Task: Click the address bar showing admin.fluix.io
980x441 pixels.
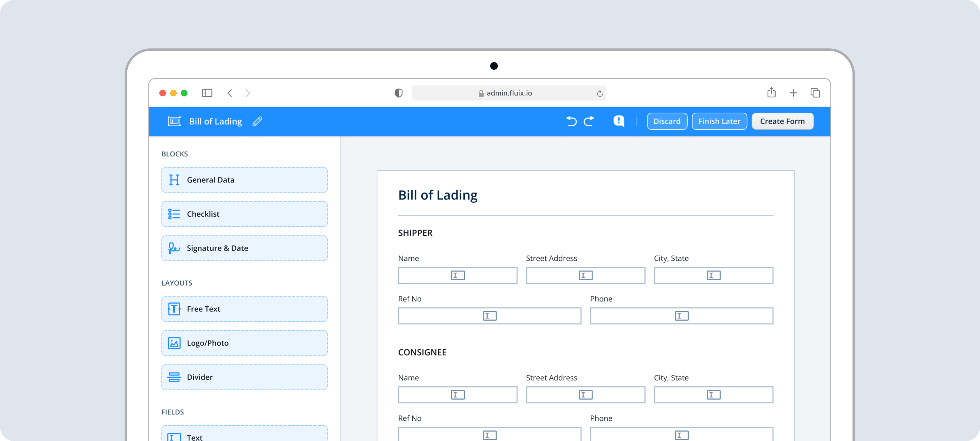Action: (x=509, y=93)
